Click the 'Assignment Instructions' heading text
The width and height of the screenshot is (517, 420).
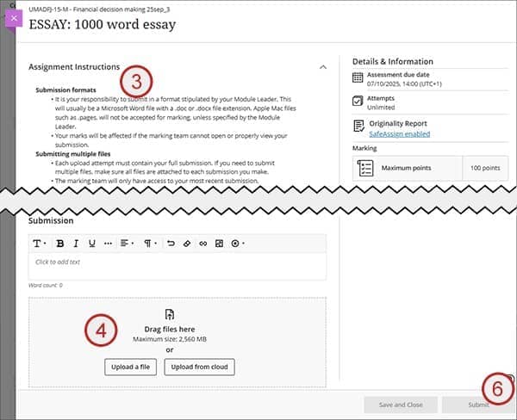(74, 67)
